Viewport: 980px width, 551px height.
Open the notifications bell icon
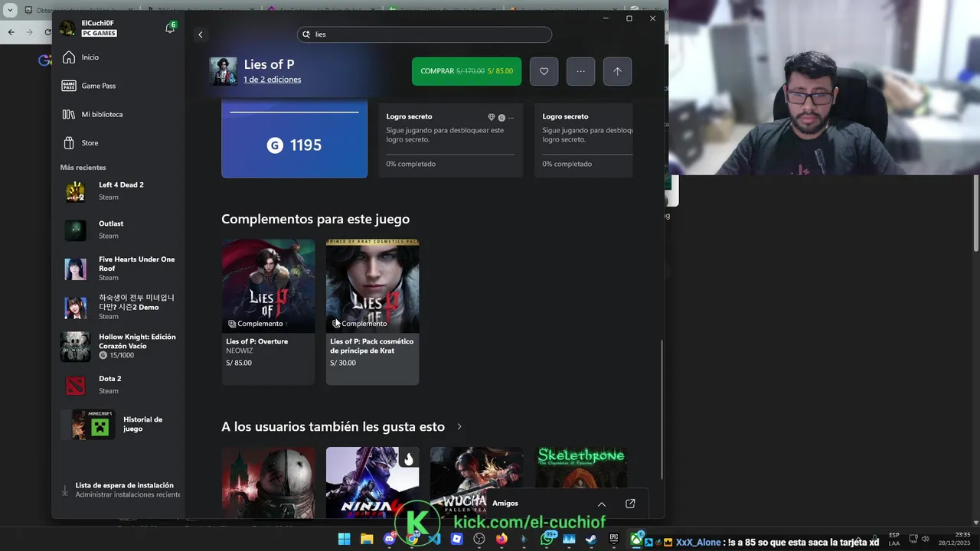coord(170,28)
